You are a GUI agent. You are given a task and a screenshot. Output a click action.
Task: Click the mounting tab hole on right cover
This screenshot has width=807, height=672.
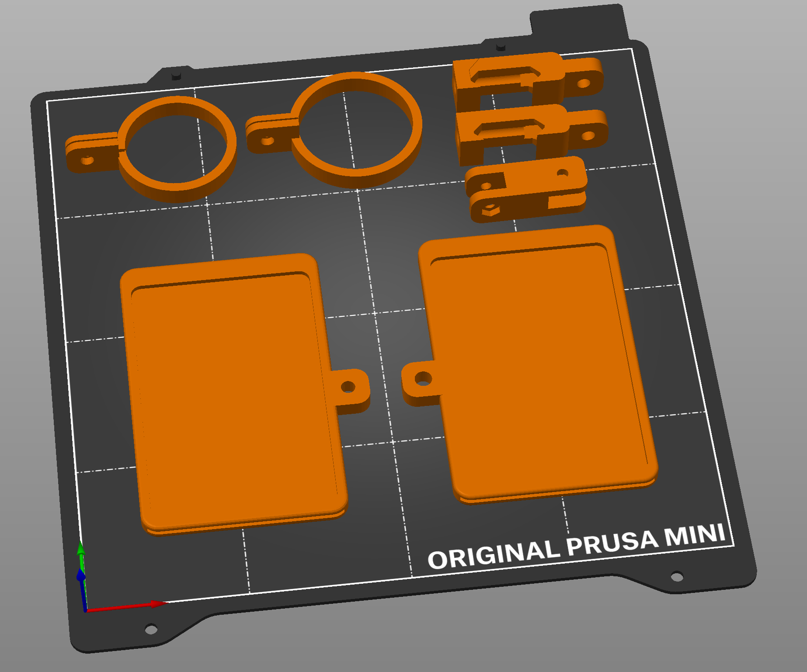[x=423, y=378]
